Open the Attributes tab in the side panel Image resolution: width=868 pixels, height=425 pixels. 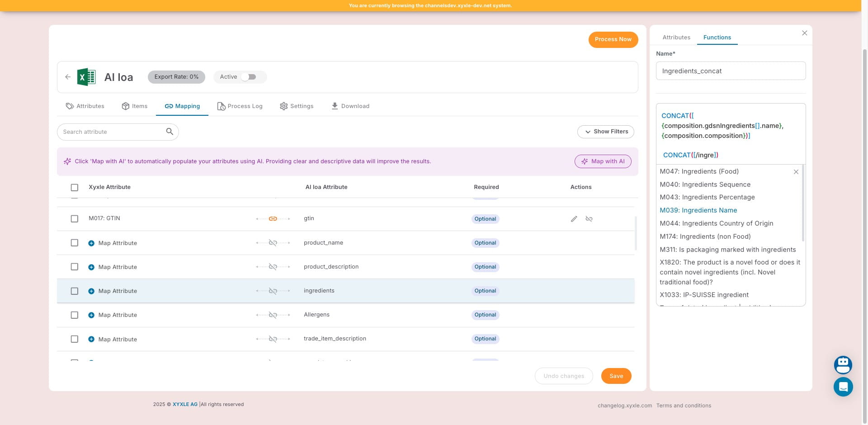click(676, 38)
